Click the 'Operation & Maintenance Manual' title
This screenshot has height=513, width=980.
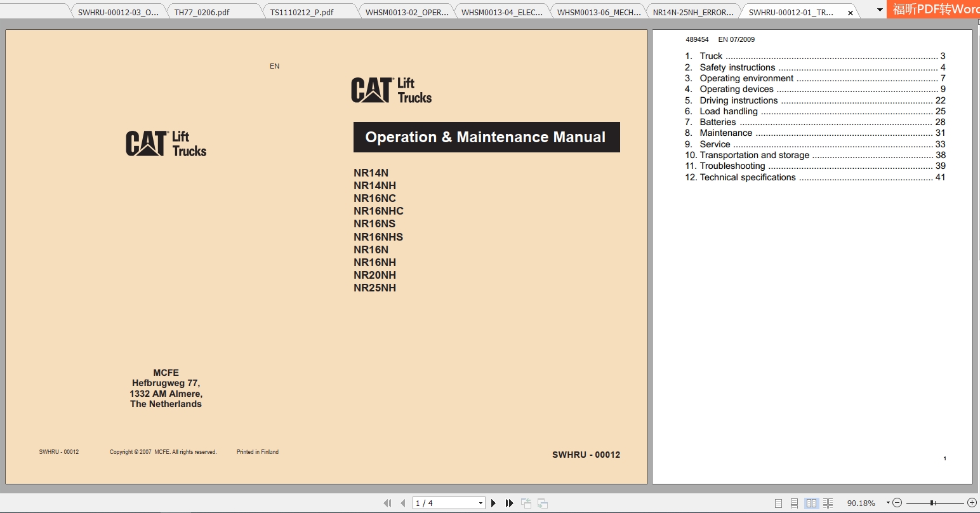point(486,137)
